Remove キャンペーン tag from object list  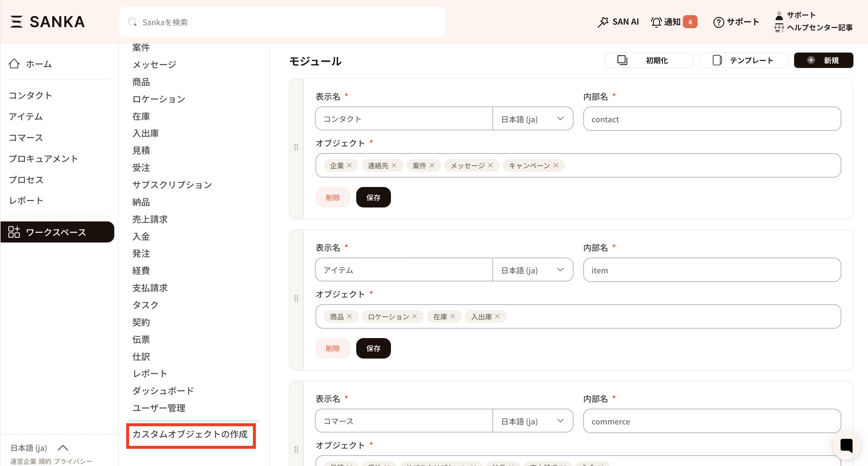coord(556,165)
